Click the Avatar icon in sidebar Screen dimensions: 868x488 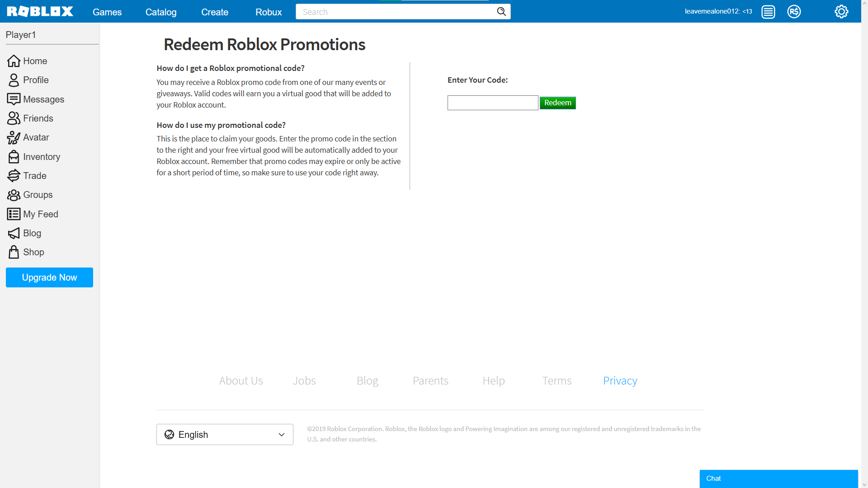click(x=14, y=137)
